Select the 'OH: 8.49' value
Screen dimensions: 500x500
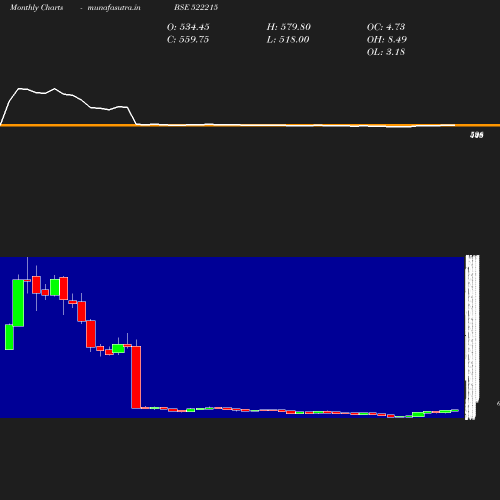tap(387, 39)
